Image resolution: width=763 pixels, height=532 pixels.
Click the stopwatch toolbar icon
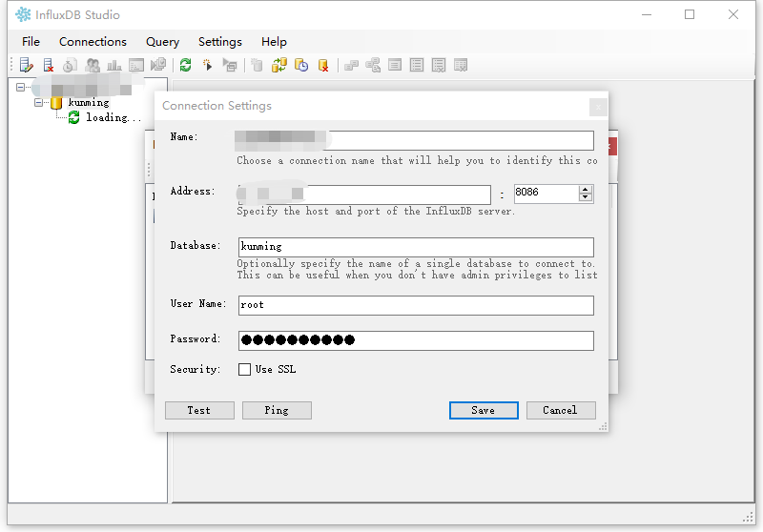[70, 65]
